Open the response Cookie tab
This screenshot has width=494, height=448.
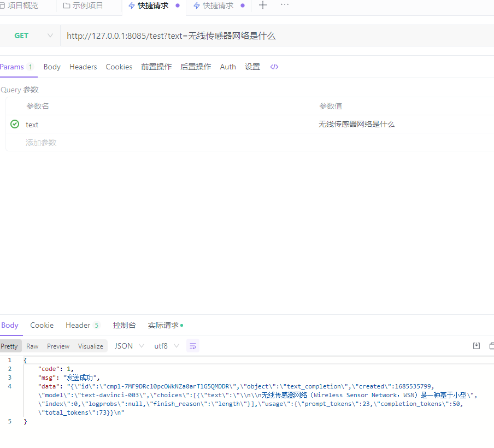point(42,325)
